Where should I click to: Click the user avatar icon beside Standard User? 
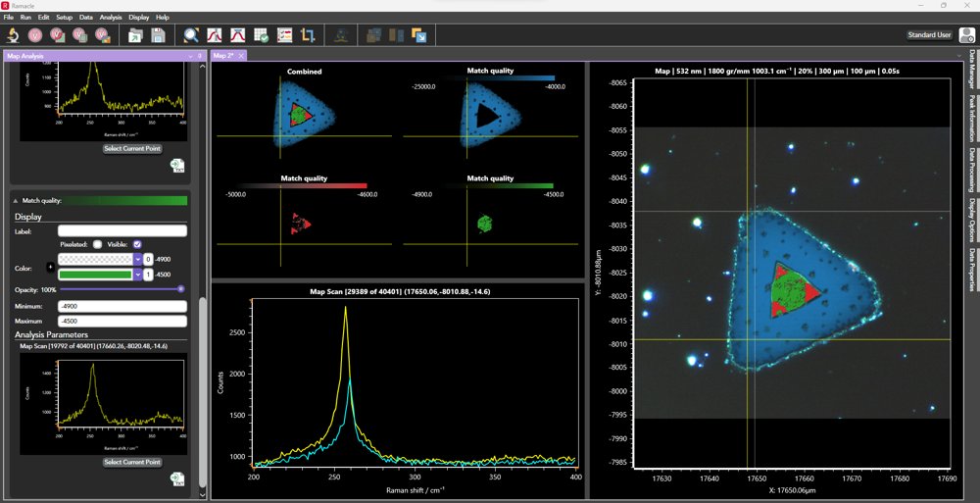click(x=967, y=35)
